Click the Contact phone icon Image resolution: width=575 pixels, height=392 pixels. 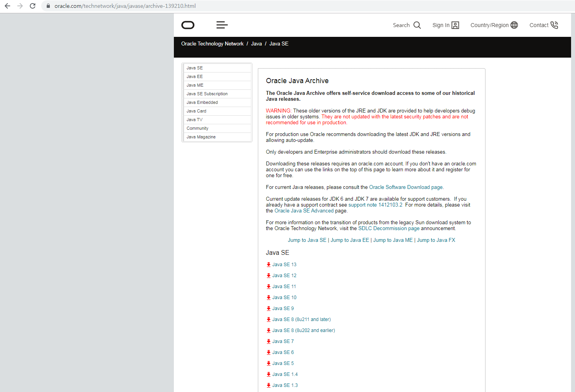point(554,25)
